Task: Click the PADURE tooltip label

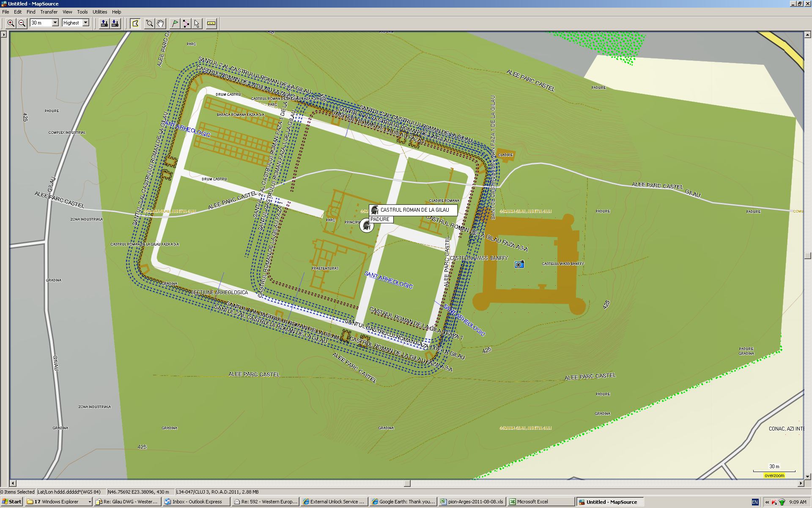Action: [381, 219]
